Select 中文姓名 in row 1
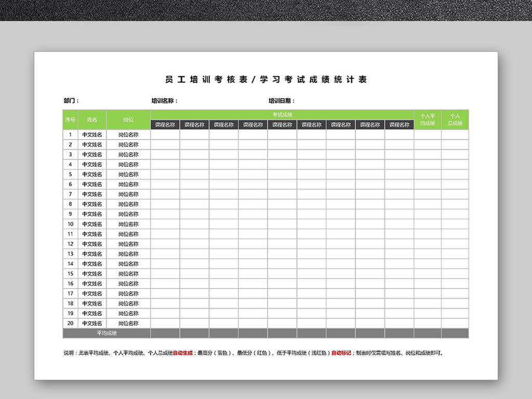Image resolution: width=532 pixels, height=399 pixels. point(92,134)
